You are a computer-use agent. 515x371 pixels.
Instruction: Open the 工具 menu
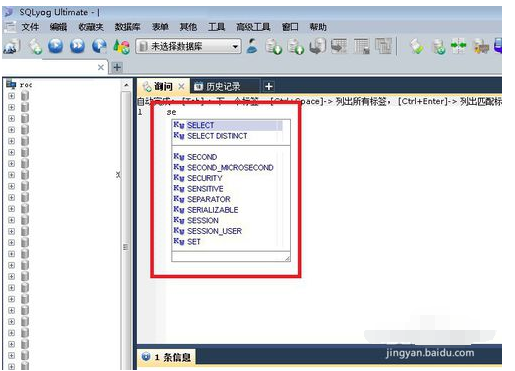tap(216, 27)
